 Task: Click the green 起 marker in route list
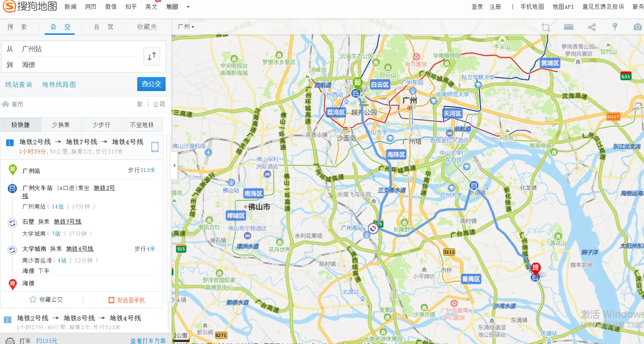12,170
